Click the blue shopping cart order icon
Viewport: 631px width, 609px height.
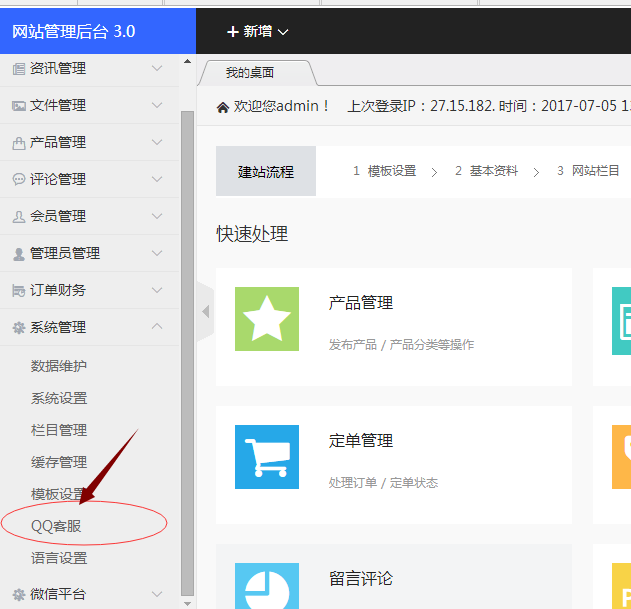(x=267, y=457)
